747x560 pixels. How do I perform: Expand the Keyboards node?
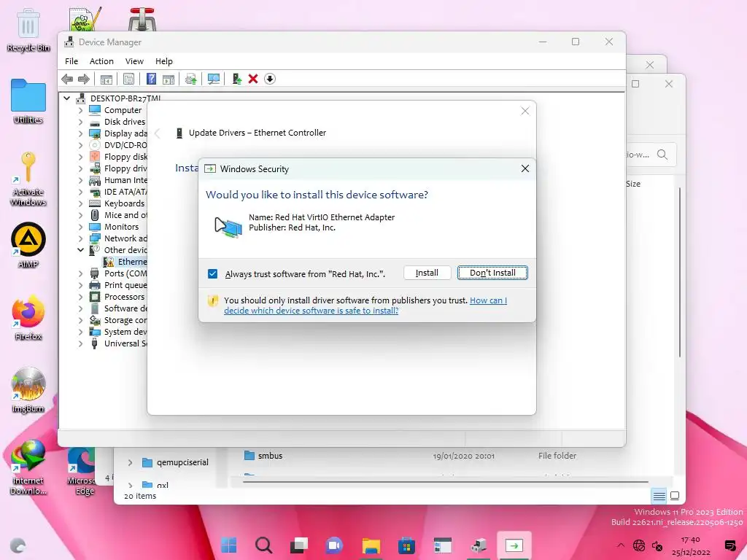coord(80,203)
